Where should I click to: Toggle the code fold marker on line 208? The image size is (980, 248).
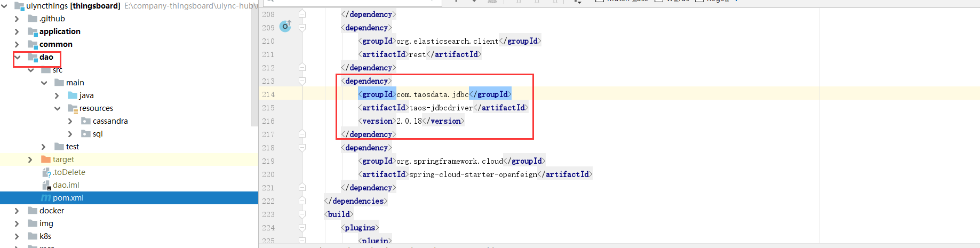[x=302, y=14]
